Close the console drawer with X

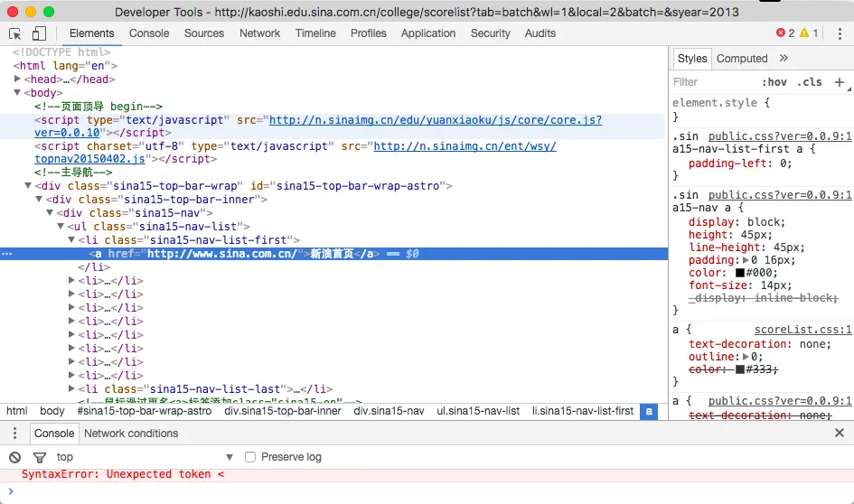840,433
